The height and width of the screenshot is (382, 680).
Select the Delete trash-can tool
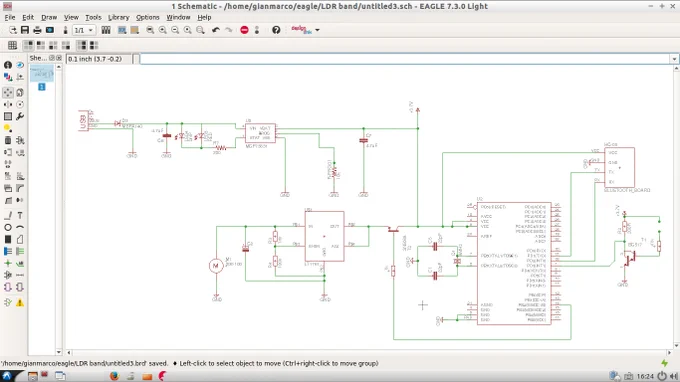point(8,140)
